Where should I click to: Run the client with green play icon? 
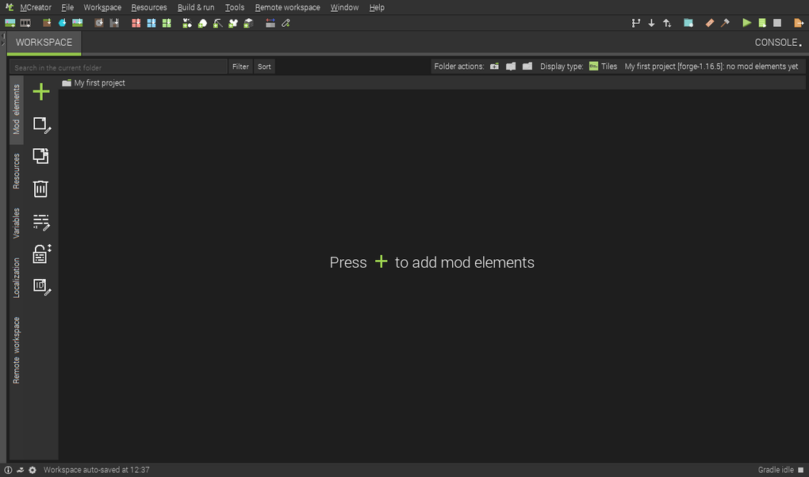[746, 23]
